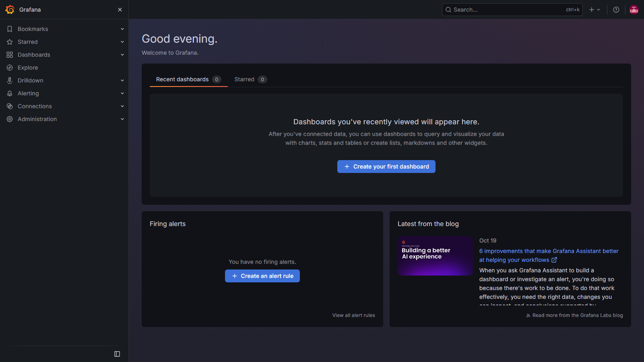Expand the Alerting section chevron
This screenshot has width=644, height=362.
[x=122, y=93]
